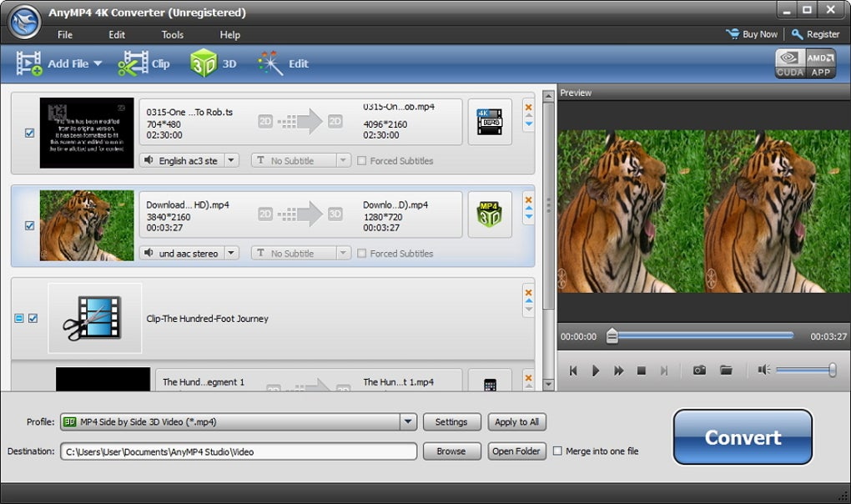
Task: Open the Clip tool
Action: (x=144, y=63)
